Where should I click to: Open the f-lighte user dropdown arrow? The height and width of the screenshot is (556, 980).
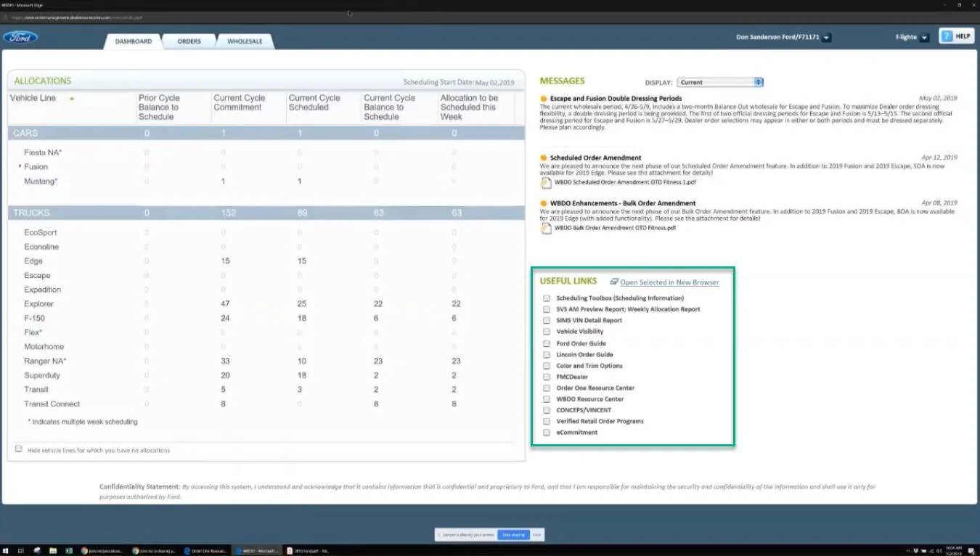(924, 38)
